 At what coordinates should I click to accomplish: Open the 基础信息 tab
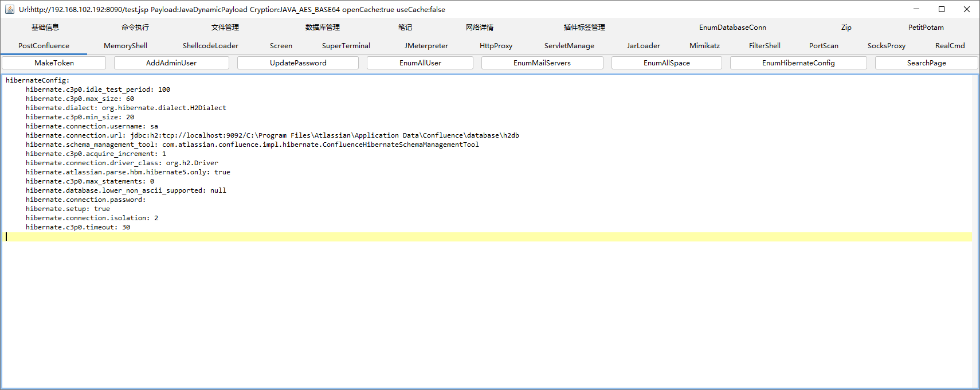pos(45,28)
